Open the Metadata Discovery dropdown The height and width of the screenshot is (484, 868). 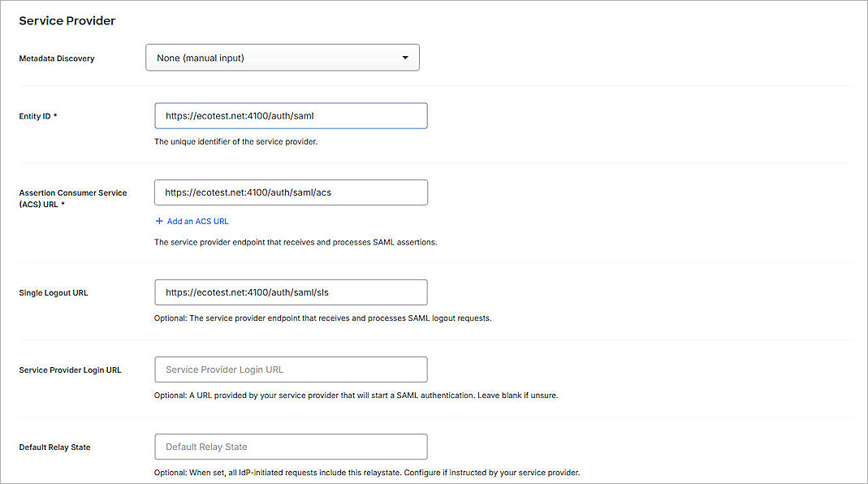[x=282, y=58]
